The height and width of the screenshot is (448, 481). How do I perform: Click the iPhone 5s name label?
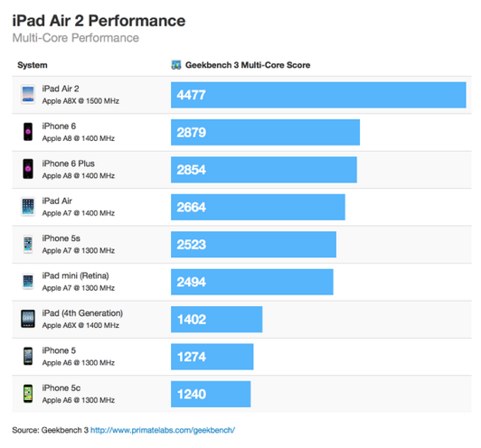pyautogui.click(x=61, y=238)
